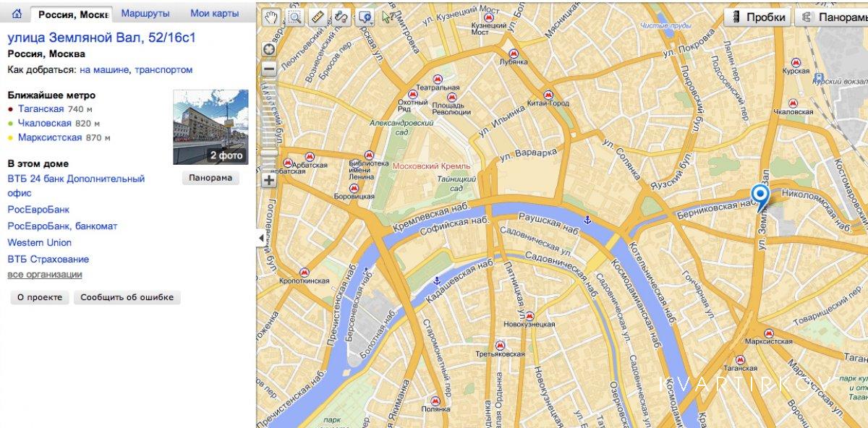Image resolution: width=868 pixels, height=428 pixels.
Task: Click the Лубянка metro icon
Action: pyautogui.click(x=513, y=54)
